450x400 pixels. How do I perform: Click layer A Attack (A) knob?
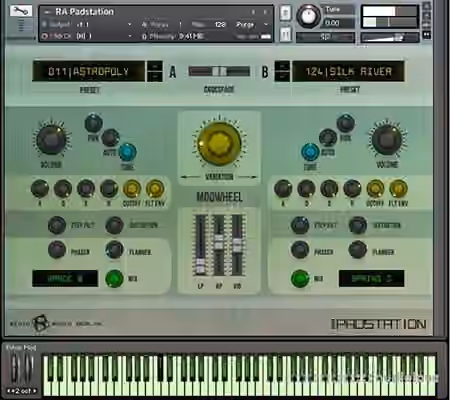coord(40,189)
